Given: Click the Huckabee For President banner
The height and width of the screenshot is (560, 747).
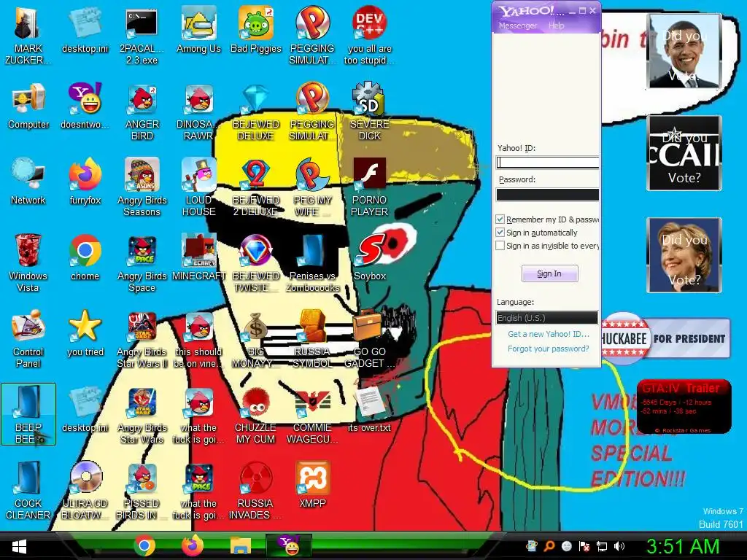Looking at the screenshot, I should 665,338.
